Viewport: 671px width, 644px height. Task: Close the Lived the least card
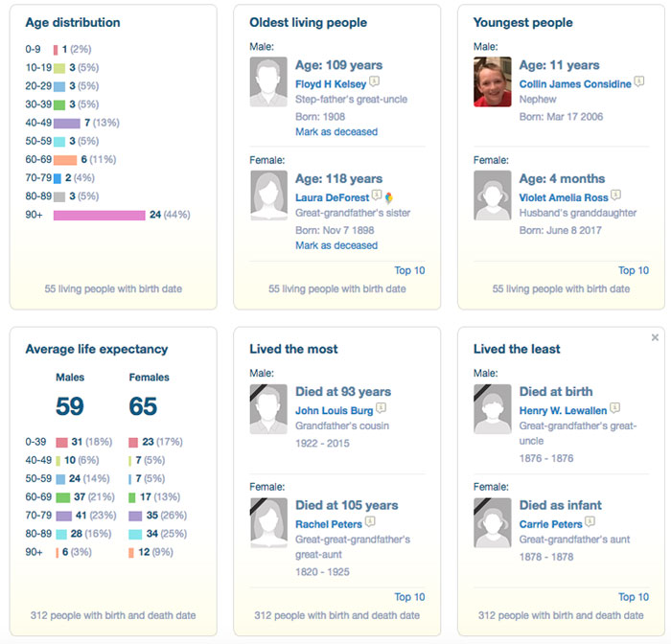point(655,337)
